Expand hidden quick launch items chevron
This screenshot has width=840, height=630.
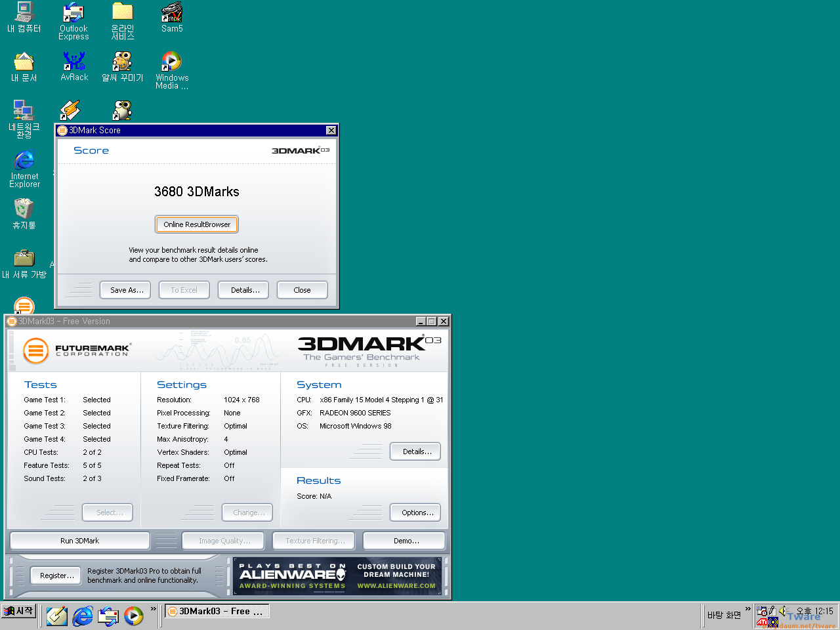[x=154, y=609]
